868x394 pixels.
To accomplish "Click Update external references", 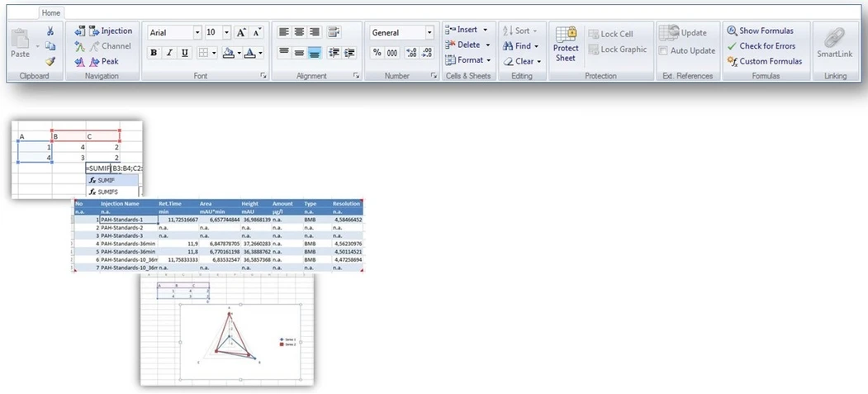I will [683, 33].
